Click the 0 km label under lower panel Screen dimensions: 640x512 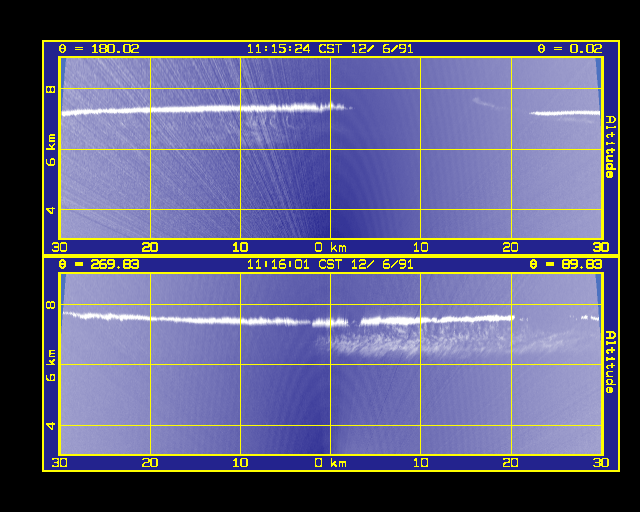point(331,463)
